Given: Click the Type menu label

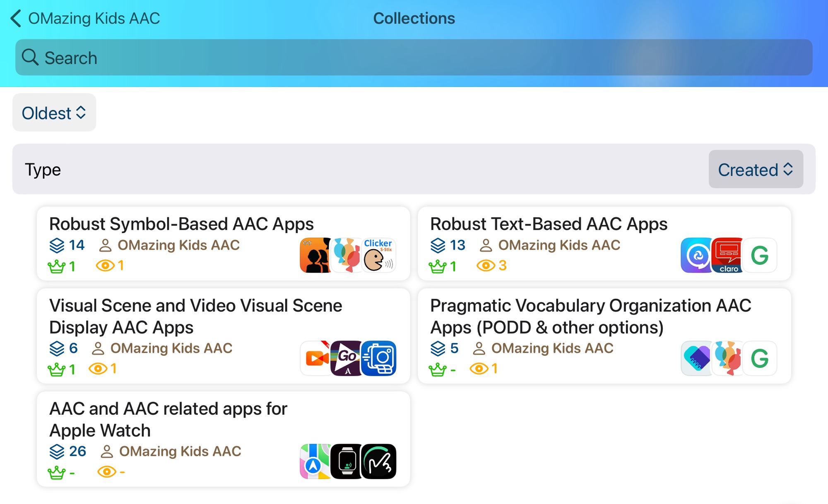Looking at the screenshot, I should tap(43, 169).
